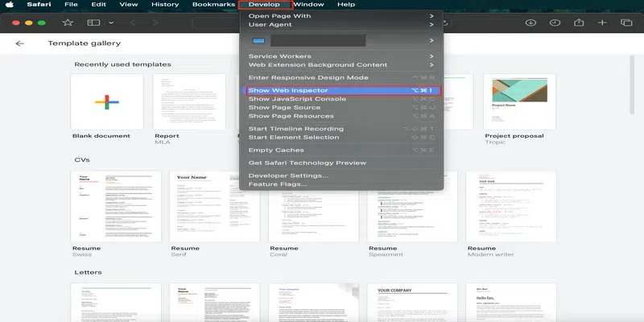Open the Resume Swiss template
644x322 pixels.
click(116, 207)
